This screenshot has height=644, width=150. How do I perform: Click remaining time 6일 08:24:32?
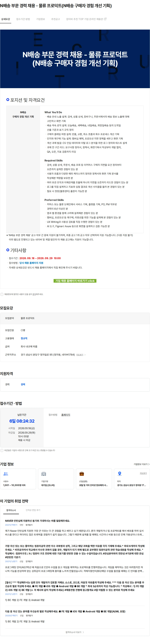point(22,421)
